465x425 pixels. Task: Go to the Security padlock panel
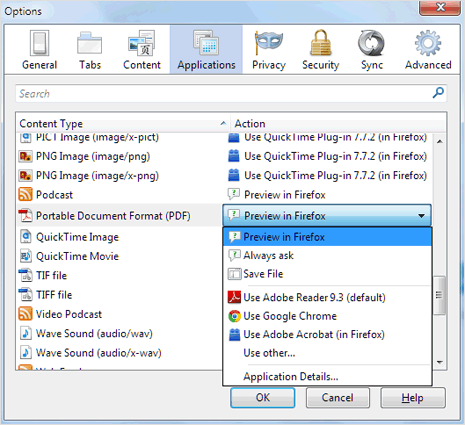(320, 50)
